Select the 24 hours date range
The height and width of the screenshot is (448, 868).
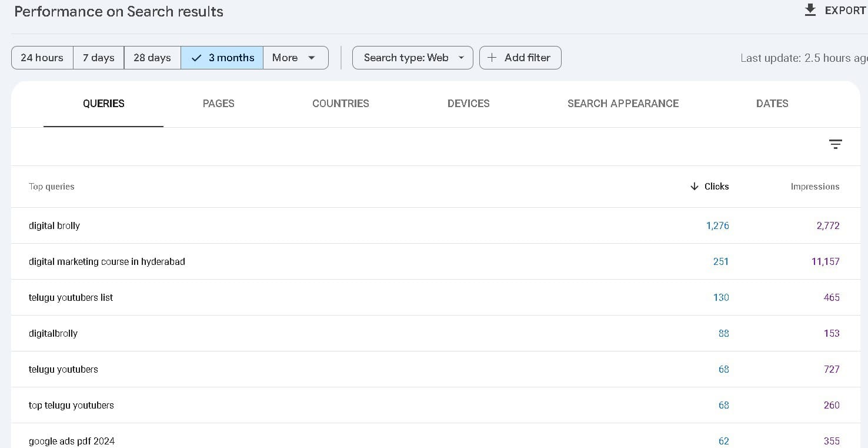pyautogui.click(x=42, y=58)
